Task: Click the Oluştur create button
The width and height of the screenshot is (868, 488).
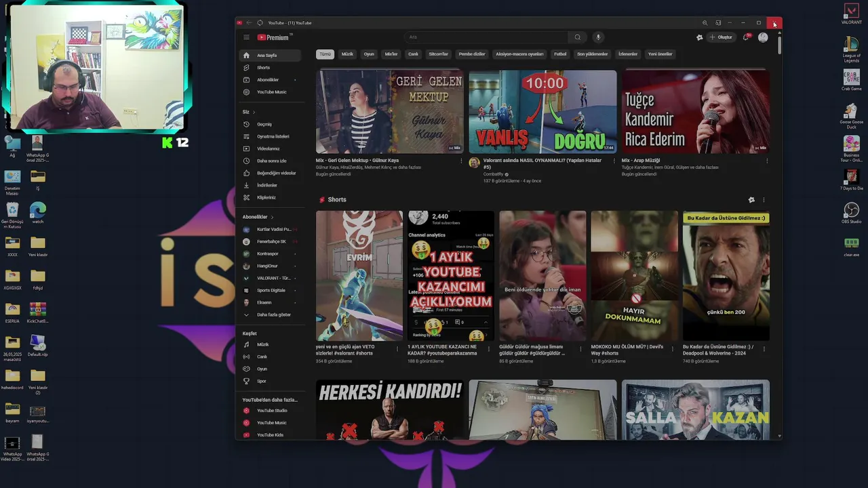Action: pyautogui.click(x=721, y=37)
